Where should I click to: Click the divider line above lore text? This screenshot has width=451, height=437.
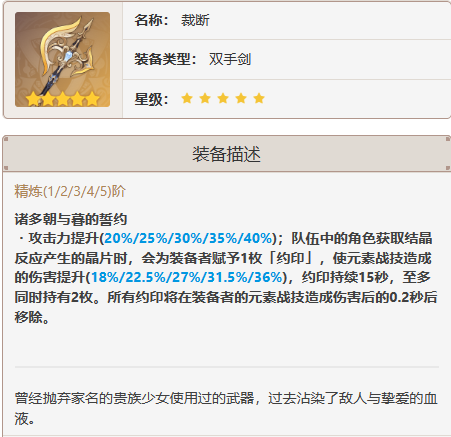[x=227, y=367]
